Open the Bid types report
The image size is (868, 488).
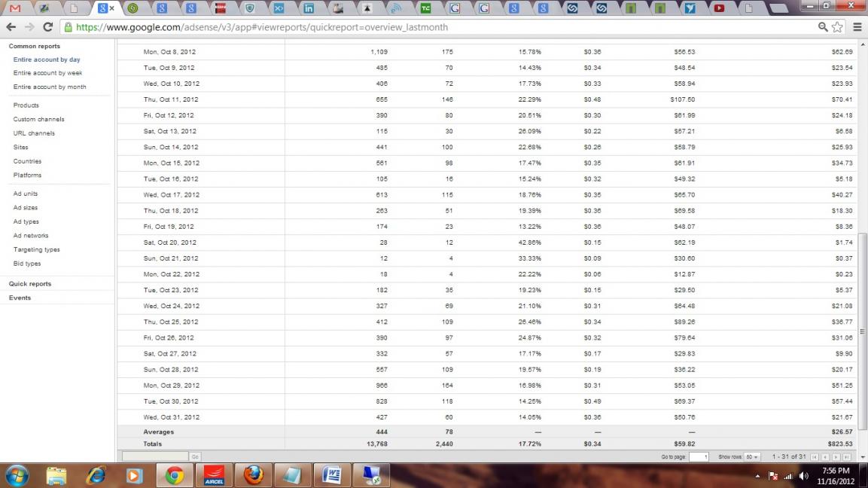pos(27,264)
